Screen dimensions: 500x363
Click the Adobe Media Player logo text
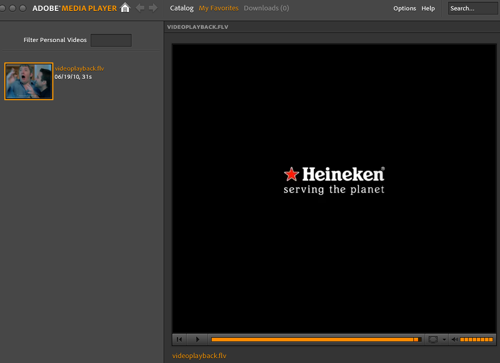coord(75,8)
